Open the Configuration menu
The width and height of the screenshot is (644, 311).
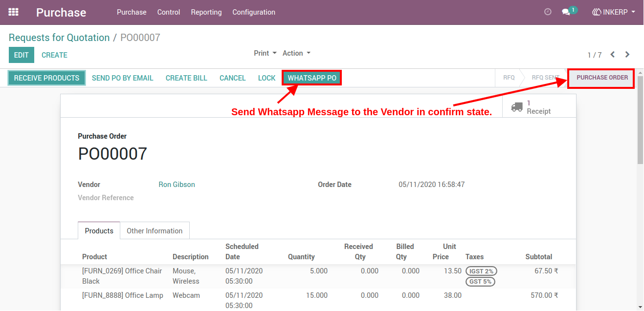point(254,12)
